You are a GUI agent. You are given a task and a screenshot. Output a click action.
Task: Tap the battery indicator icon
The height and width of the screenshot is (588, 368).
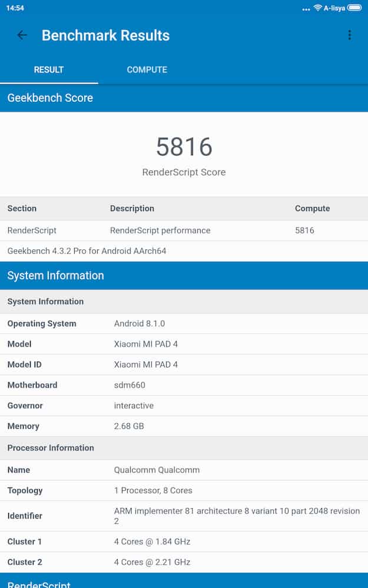click(x=354, y=8)
